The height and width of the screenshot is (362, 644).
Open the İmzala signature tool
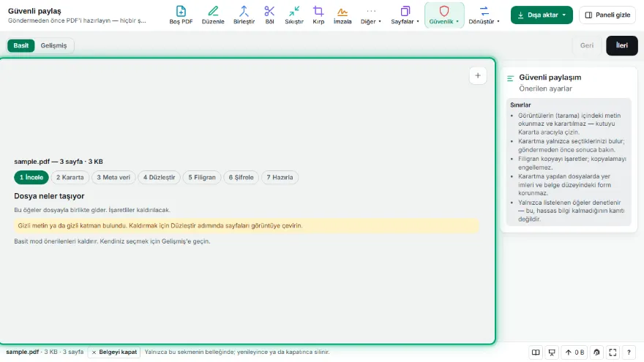click(x=342, y=15)
